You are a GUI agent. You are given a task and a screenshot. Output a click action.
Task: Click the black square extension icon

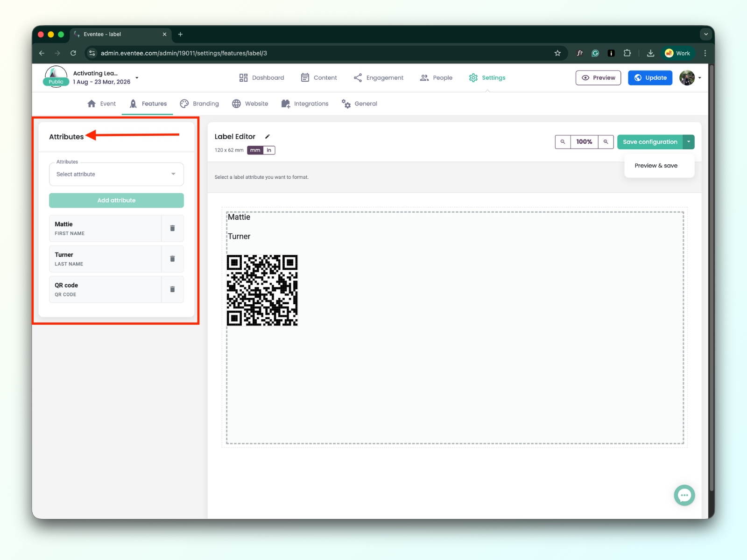[x=611, y=53]
